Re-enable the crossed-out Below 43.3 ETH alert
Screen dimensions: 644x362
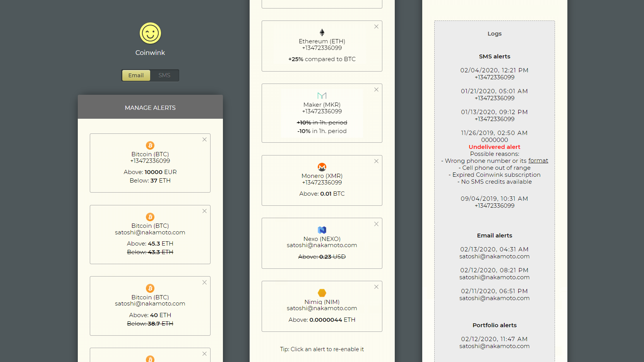pyautogui.click(x=150, y=252)
